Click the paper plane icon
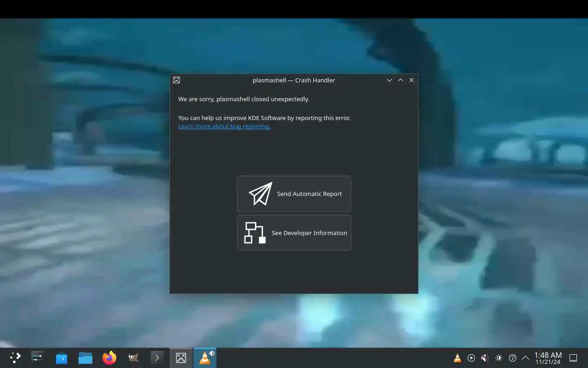The image size is (588, 368). [260, 194]
